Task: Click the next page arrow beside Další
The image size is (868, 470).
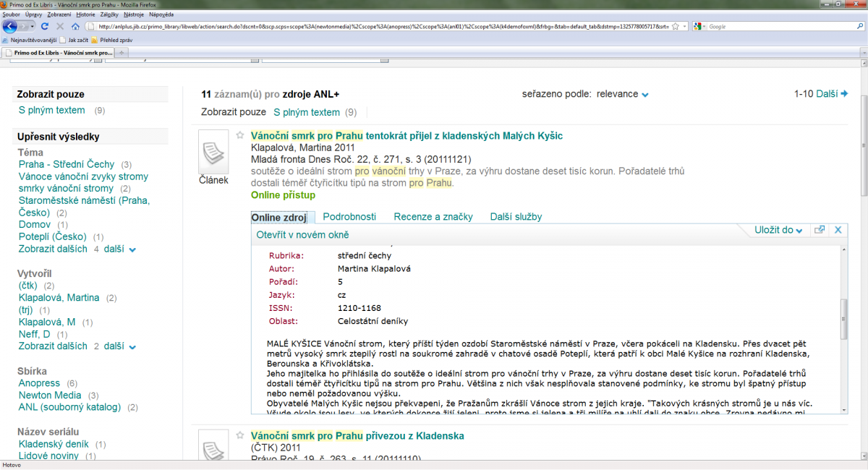Action: tap(844, 94)
